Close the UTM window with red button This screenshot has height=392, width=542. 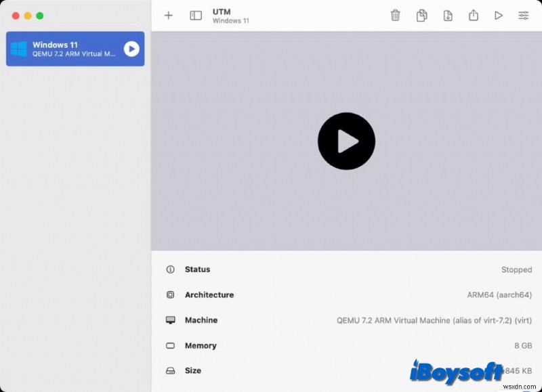click(16, 16)
